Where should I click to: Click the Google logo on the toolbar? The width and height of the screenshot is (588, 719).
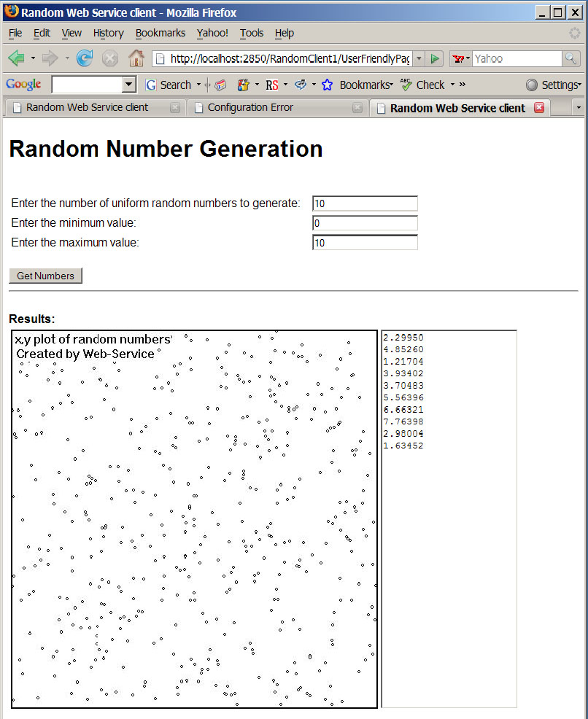click(23, 85)
